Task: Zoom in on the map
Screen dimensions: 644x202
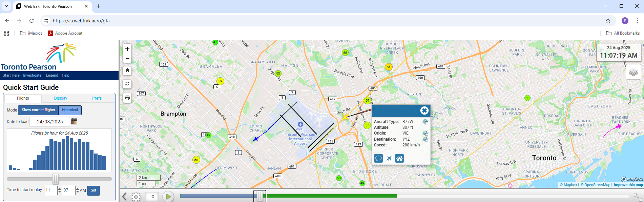Action: click(127, 49)
